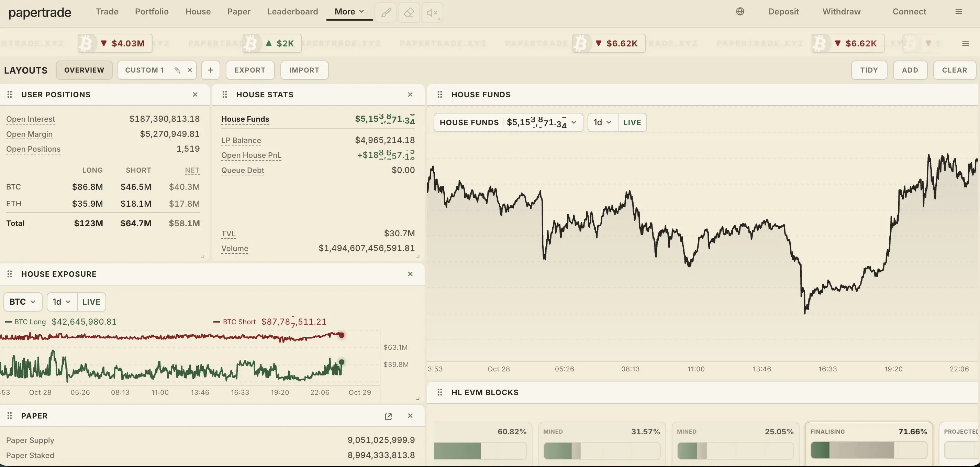Screen dimensions: 980x467
Task: Click the Clear layout button
Action: click(955, 70)
